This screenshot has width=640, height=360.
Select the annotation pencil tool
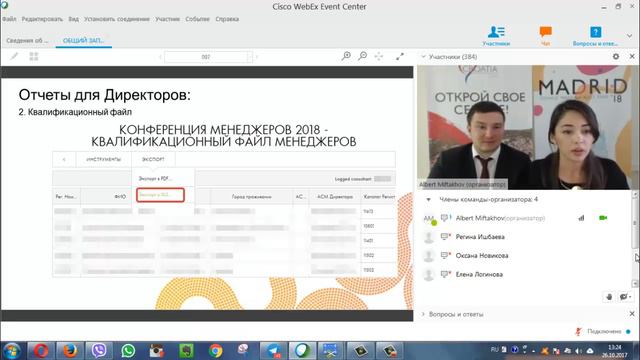[14, 56]
